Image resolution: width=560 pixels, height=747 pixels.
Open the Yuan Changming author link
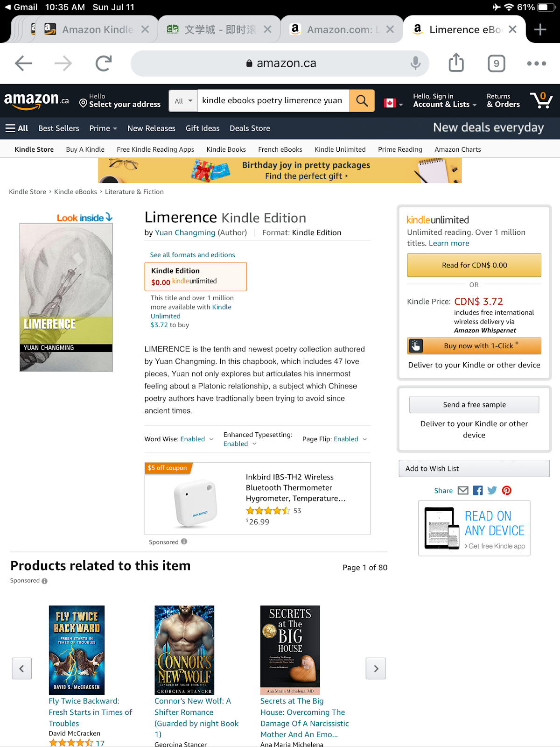pos(185,233)
